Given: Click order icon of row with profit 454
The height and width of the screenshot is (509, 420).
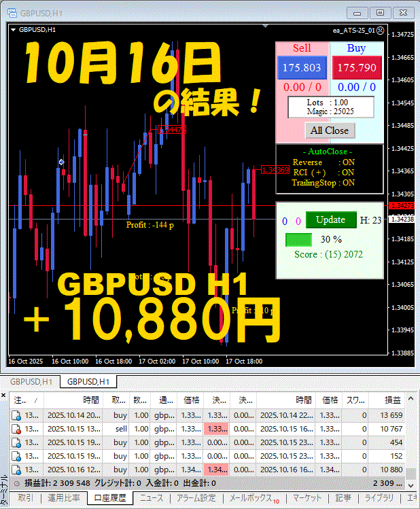Looking at the screenshot, I should click(x=16, y=443).
